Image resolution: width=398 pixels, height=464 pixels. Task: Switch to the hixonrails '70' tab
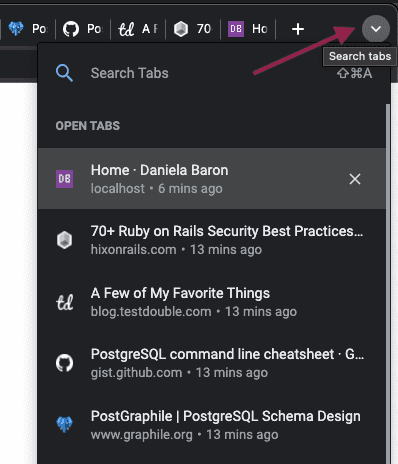(x=193, y=29)
